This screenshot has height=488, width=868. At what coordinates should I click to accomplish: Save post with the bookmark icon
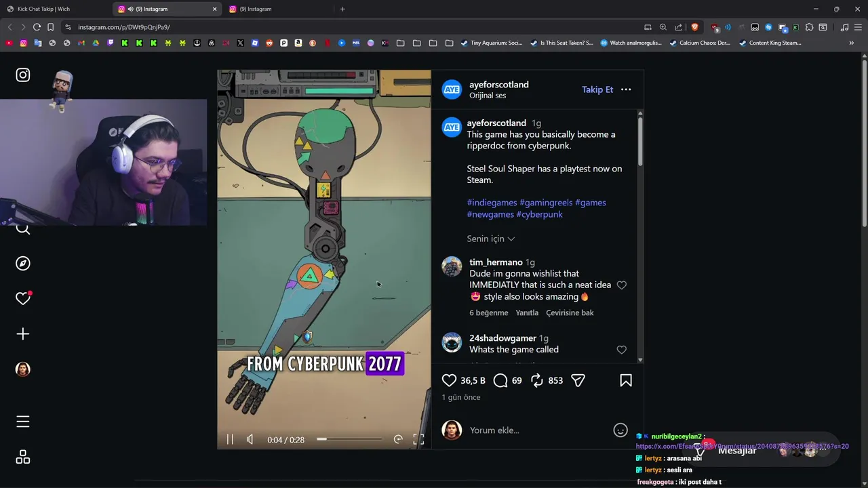[626, 380]
